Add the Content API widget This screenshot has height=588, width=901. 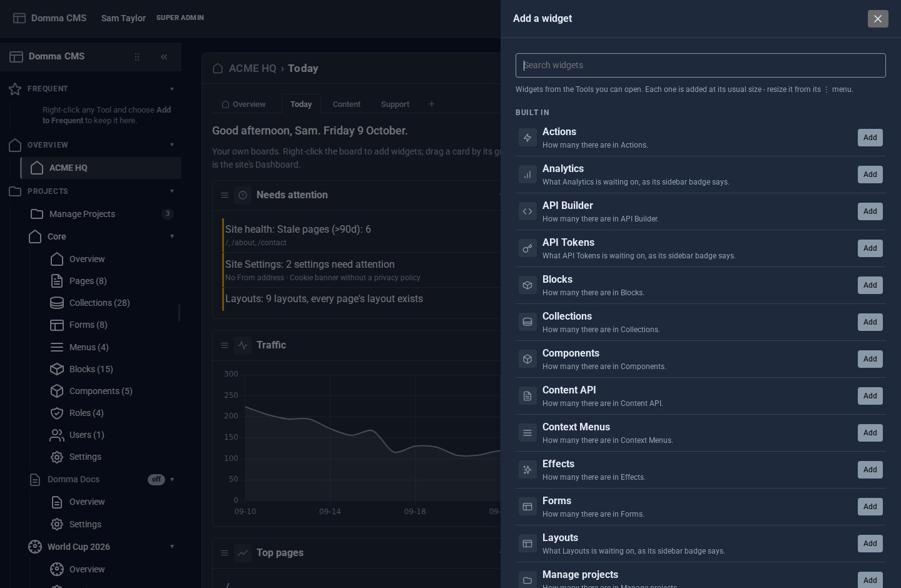coord(870,396)
